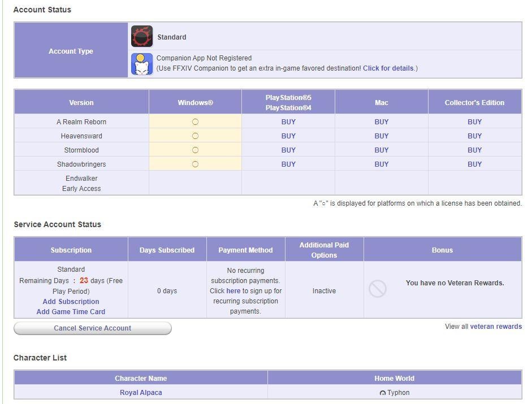
Task: Click the 'Account Type' header cell
Action: 71,50
